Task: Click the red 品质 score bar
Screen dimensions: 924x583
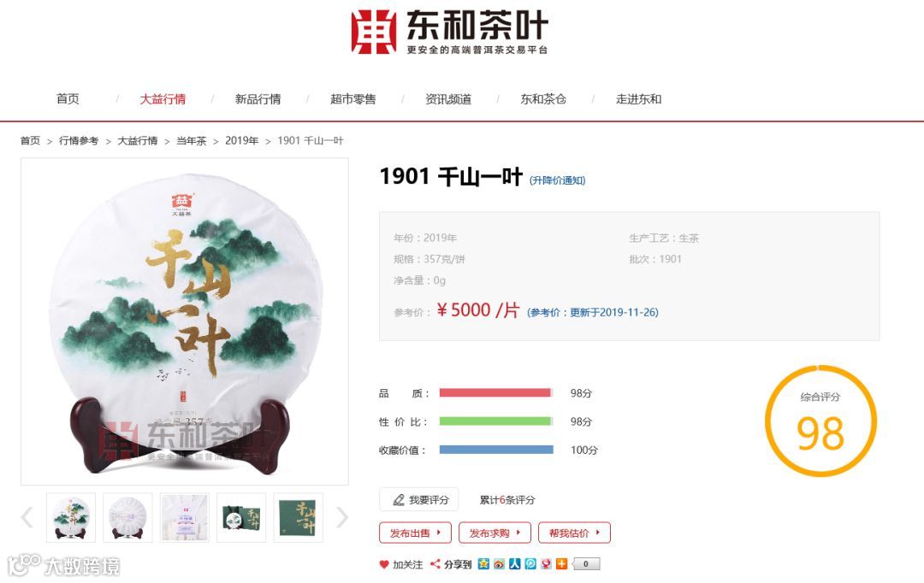Action: (x=495, y=392)
